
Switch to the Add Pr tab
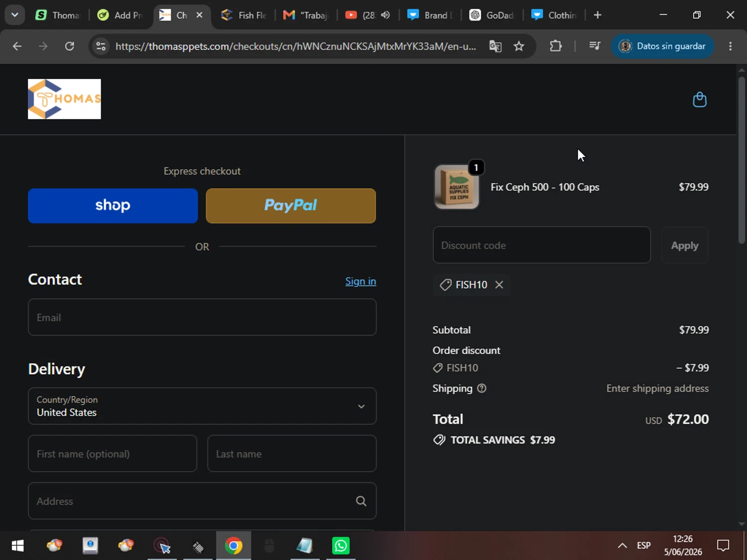(x=121, y=15)
